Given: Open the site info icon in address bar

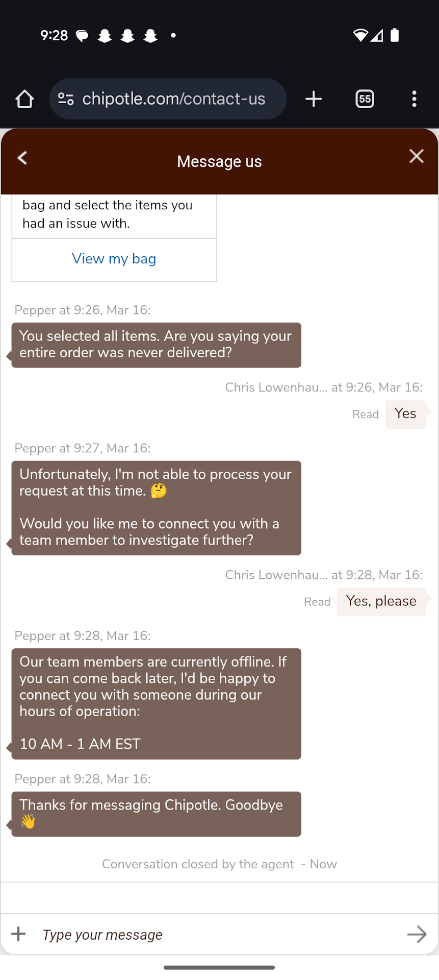Looking at the screenshot, I should [66, 99].
